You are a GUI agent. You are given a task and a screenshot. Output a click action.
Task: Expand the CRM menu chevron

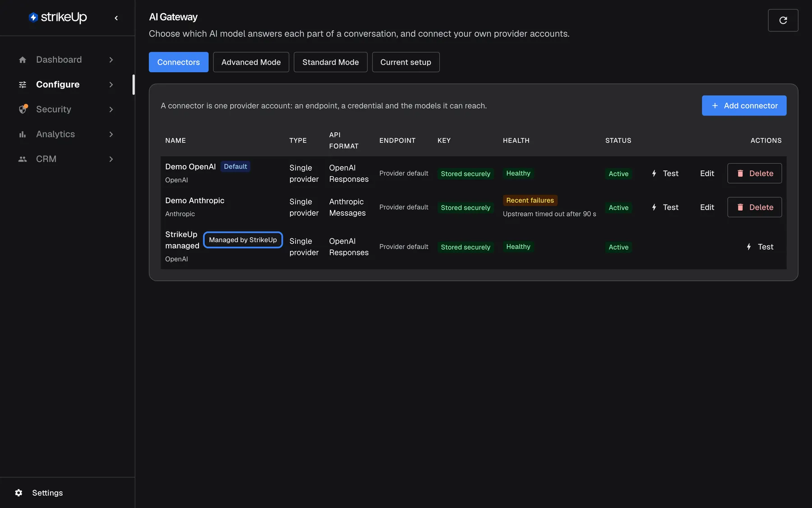point(111,159)
